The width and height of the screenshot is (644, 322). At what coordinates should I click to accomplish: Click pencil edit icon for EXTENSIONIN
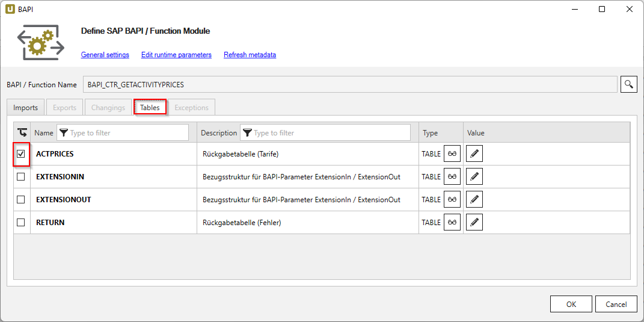[474, 177]
